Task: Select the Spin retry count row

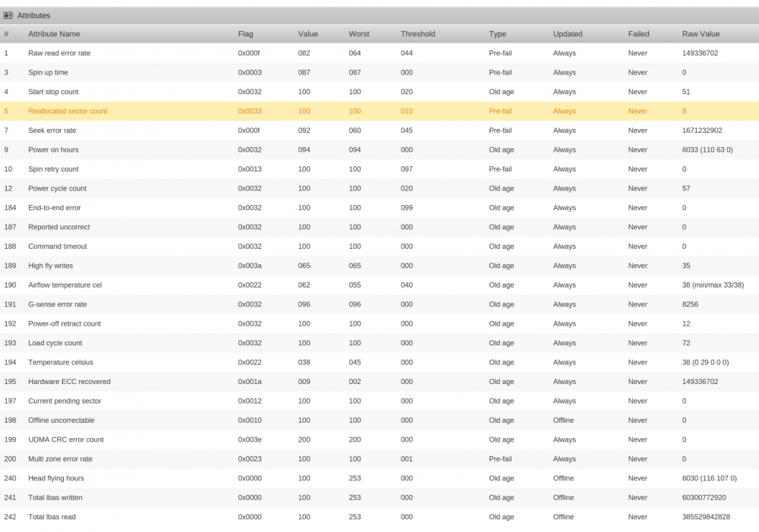Action: [x=379, y=169]
